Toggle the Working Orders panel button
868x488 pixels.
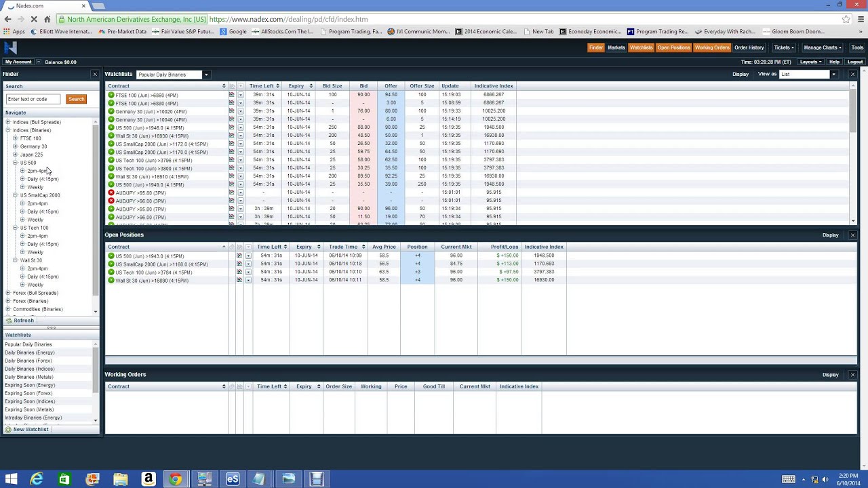tap(711, 47)
